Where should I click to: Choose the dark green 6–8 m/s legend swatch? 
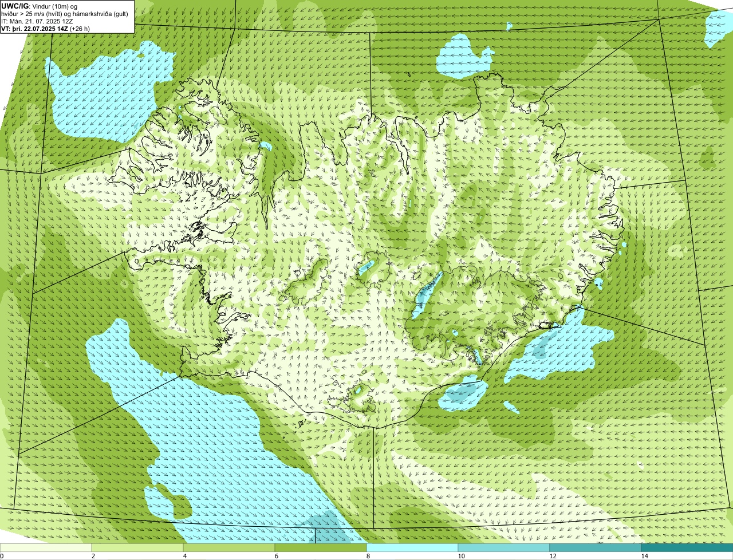(321, 548)
